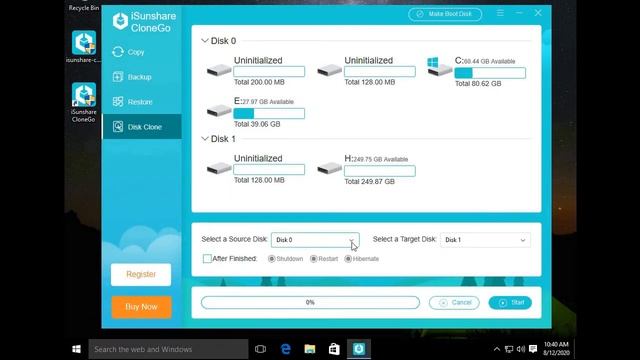Click the Register button
The image size is (640, 360).
click(141, 274)
